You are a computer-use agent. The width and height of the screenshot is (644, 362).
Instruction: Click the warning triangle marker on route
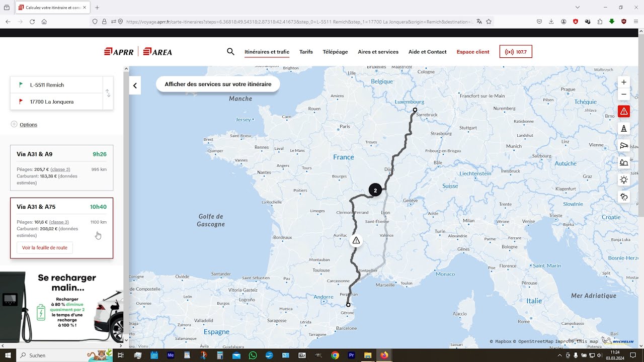click(x=356, y=240)
